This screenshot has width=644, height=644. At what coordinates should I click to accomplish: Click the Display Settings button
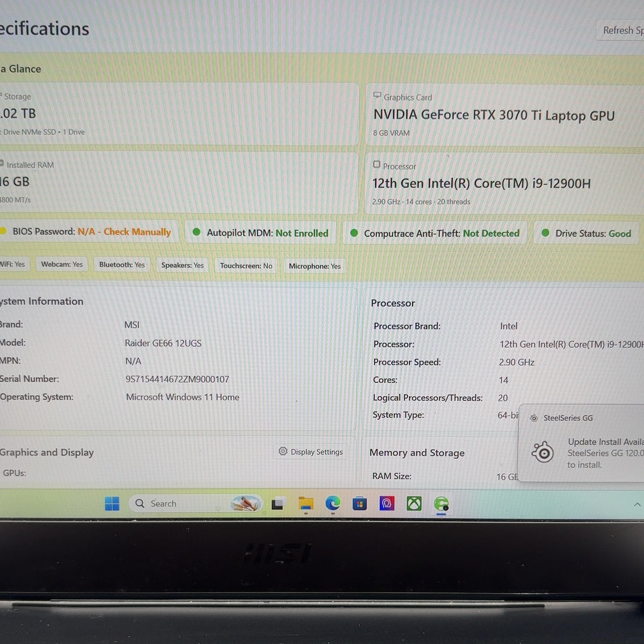point(311,452)
